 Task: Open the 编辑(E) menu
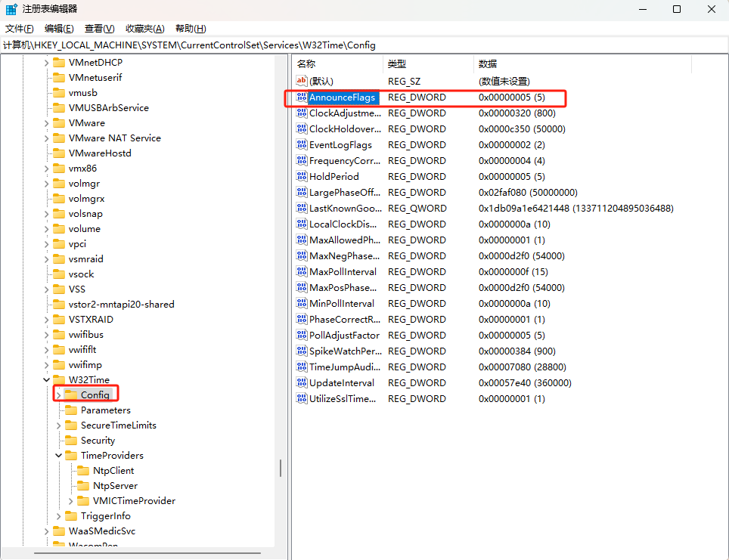(59, 29)
